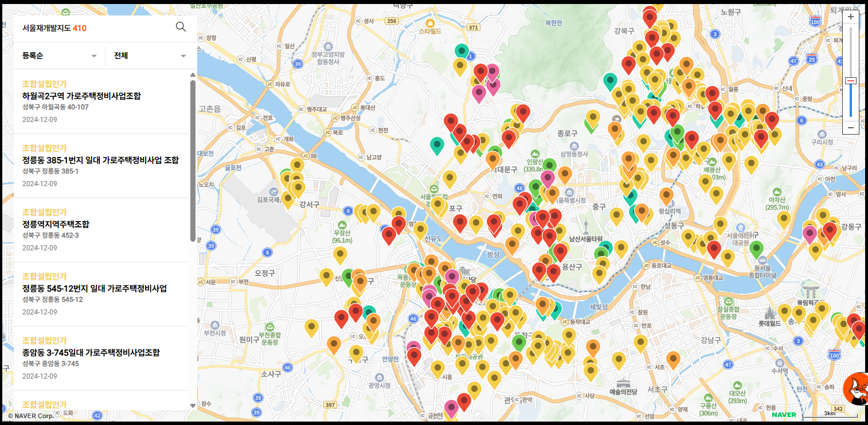The height and width of the screenshot is (425, 868).
Task: Click the list scrollbar down arrow
Action: [x=193, y=406]
